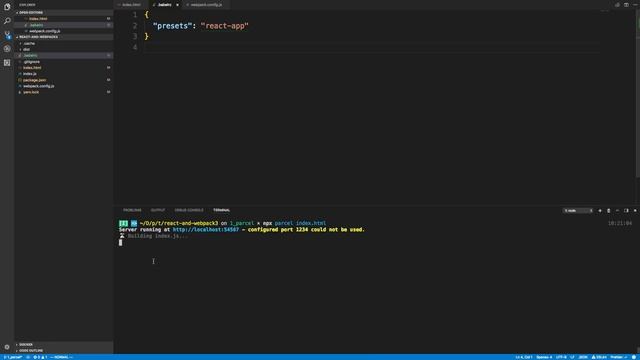
Task: Create a new terminal with plus icon
Action: click(600, 211)
